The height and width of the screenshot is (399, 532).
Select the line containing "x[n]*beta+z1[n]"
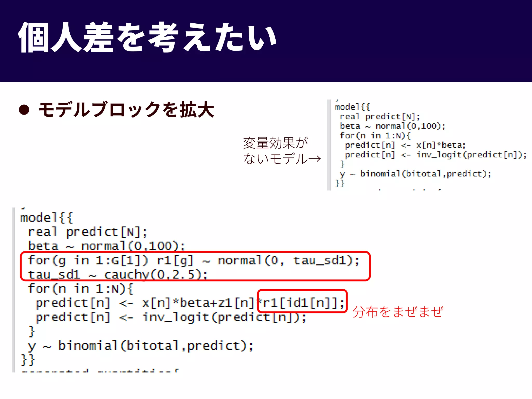click(x=190, y=303)
